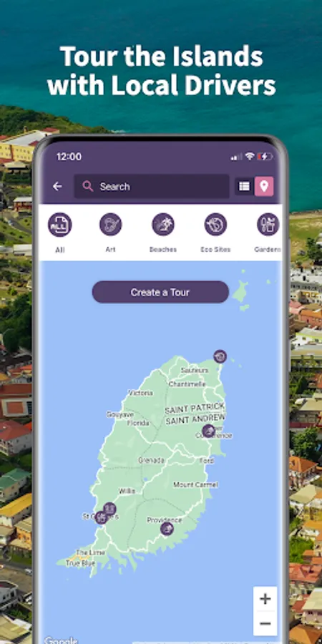Tap the back arrow icon
This screenshot has width=322, height=644.
click(57, 187)
